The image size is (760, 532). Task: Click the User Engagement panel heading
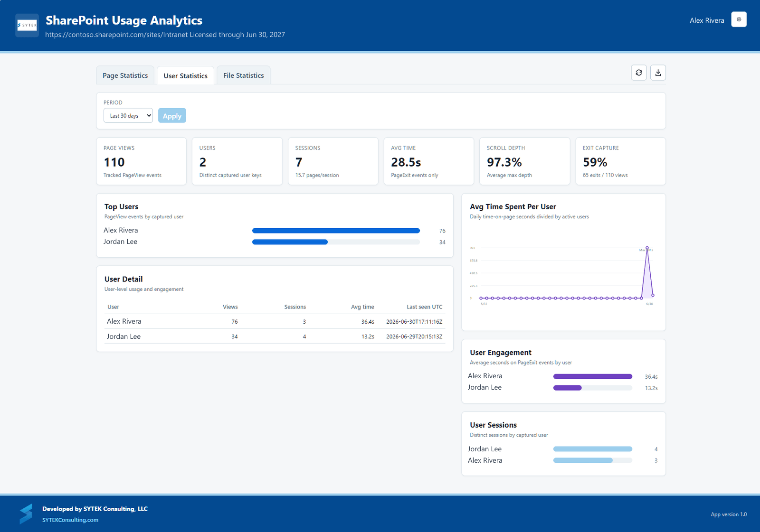501,353
